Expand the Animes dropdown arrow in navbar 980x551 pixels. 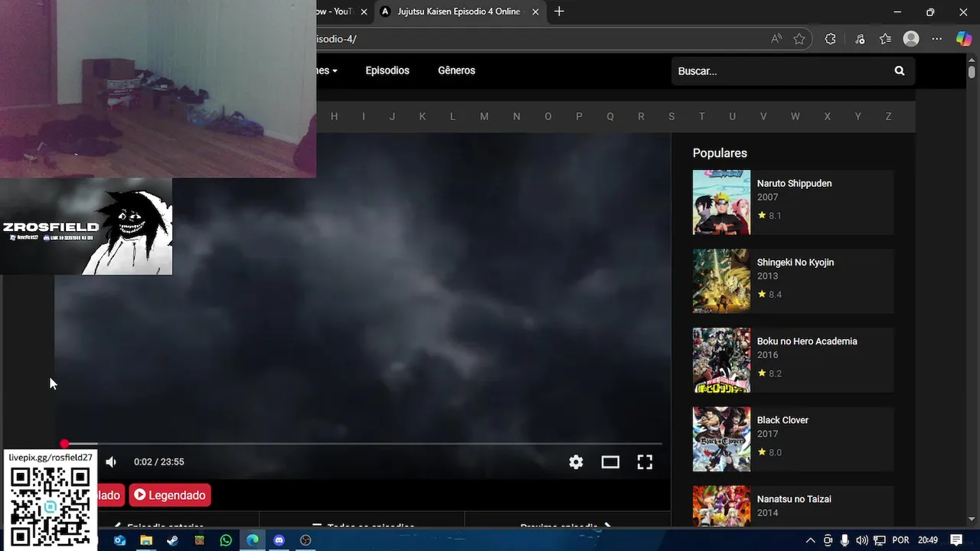335,71
